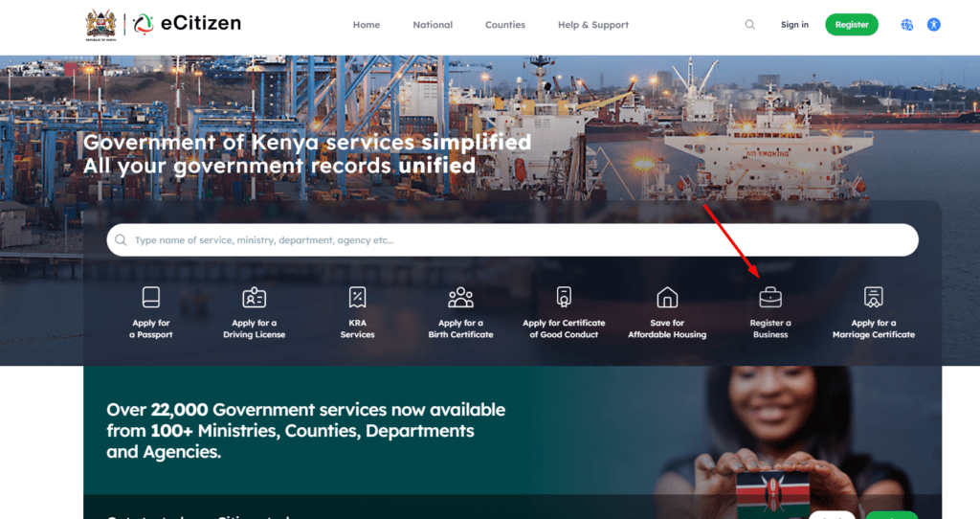Click 'Register a Business' label
Image resolution: width=980 pixels, height=519 pixels.
click(x=770, y=328)
